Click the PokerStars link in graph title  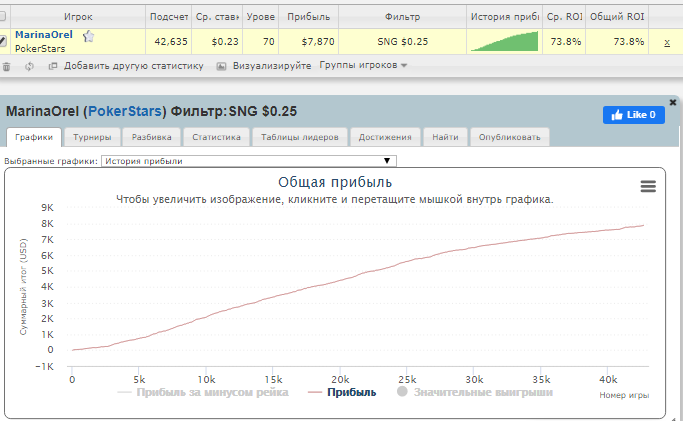coord(125,111)
